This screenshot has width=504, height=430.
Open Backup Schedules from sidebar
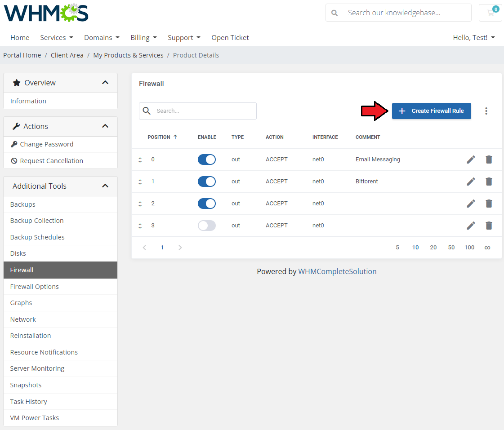[x=60, y=237]
